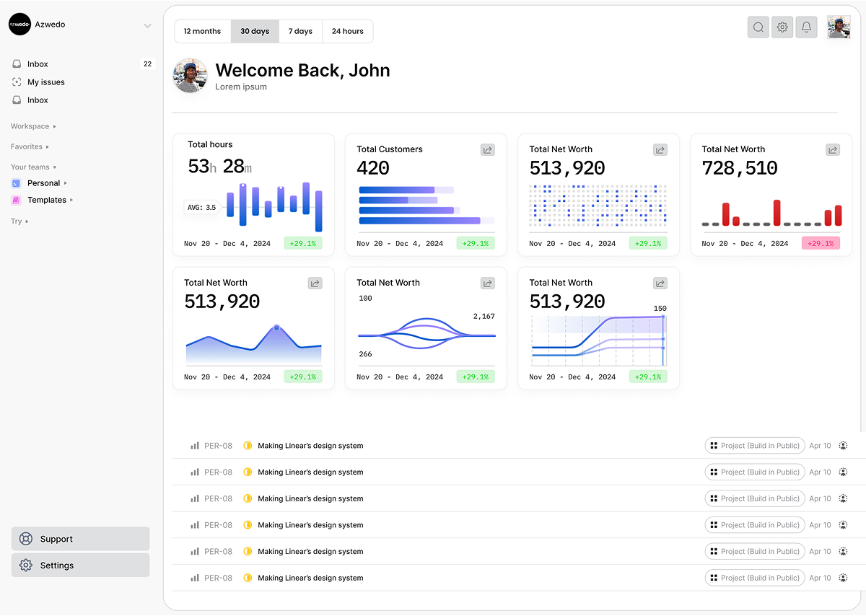This screenshot has width=866, height=616.
Task: Click the assignee icon in first issue row
Action: [843, 446]
